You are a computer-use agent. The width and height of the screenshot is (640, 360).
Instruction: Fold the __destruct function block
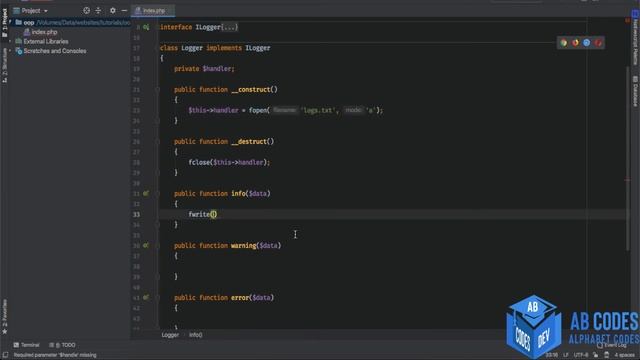158,142
